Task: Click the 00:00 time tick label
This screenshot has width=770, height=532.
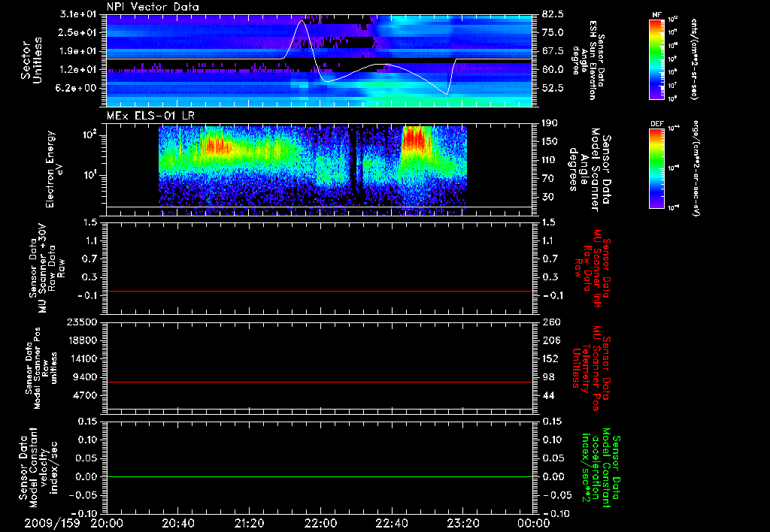Action: point(534,523)
